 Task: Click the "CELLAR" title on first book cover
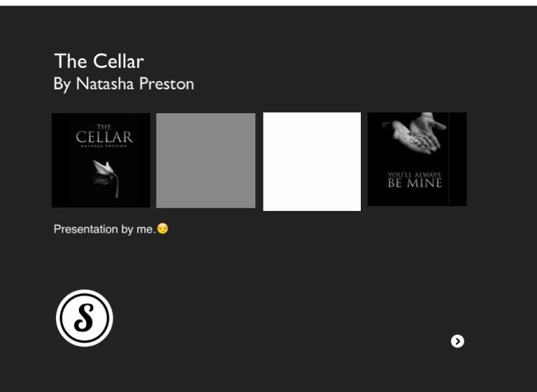click(104, 137)
